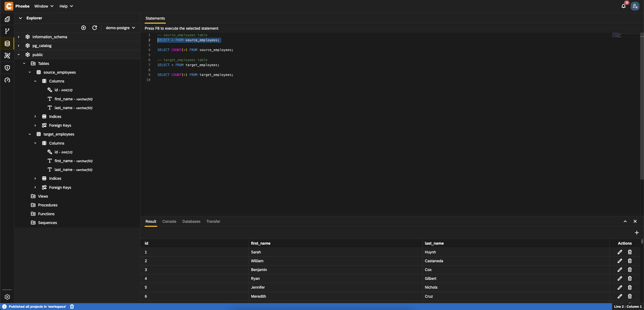Open the Window menu
The image size is (644, 310).
pos(44,6)
